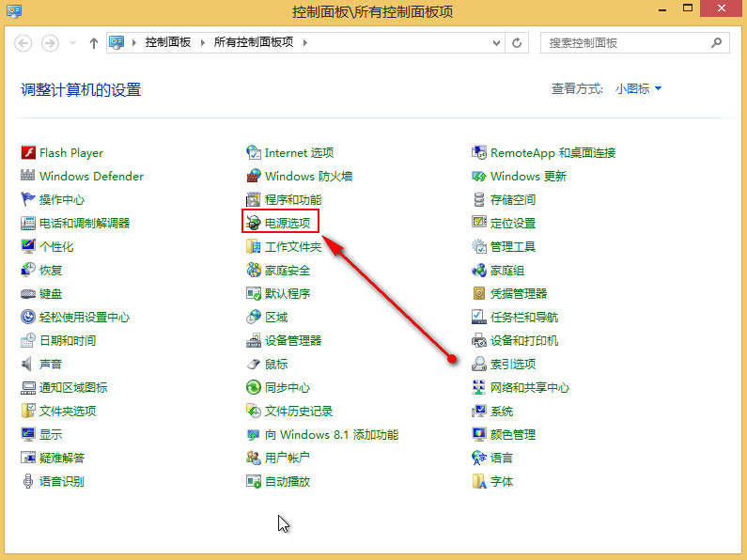747x560 pixels.
Task: Expand arrow before 控制面板 breadcrumb
Action: coord(134,43)
